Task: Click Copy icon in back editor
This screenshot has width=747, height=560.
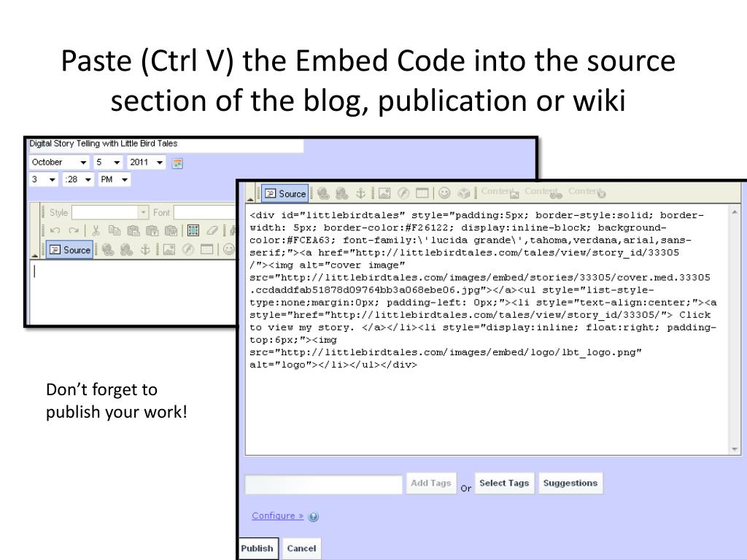Action: click(x=115, y=230)
